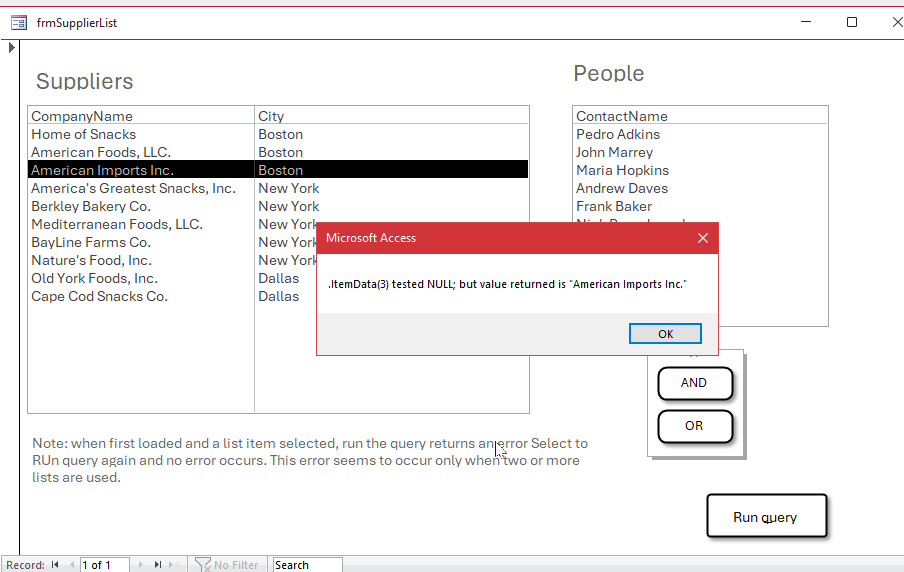
Task: Select Berkley Bakery Co. supplier row
Action: [91, 206]
